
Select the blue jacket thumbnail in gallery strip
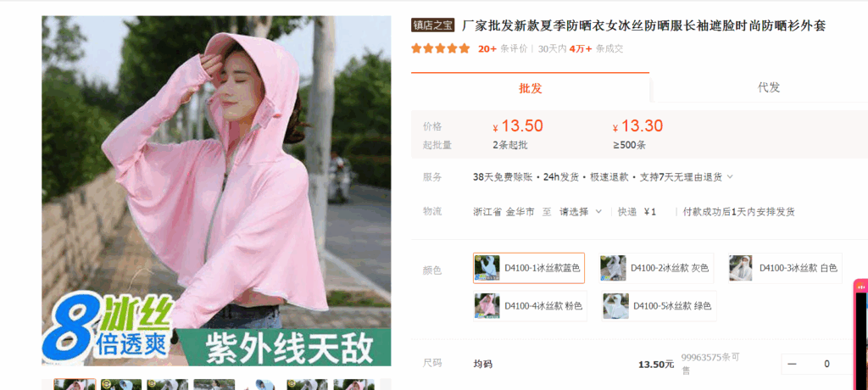[x=261, y=384]
